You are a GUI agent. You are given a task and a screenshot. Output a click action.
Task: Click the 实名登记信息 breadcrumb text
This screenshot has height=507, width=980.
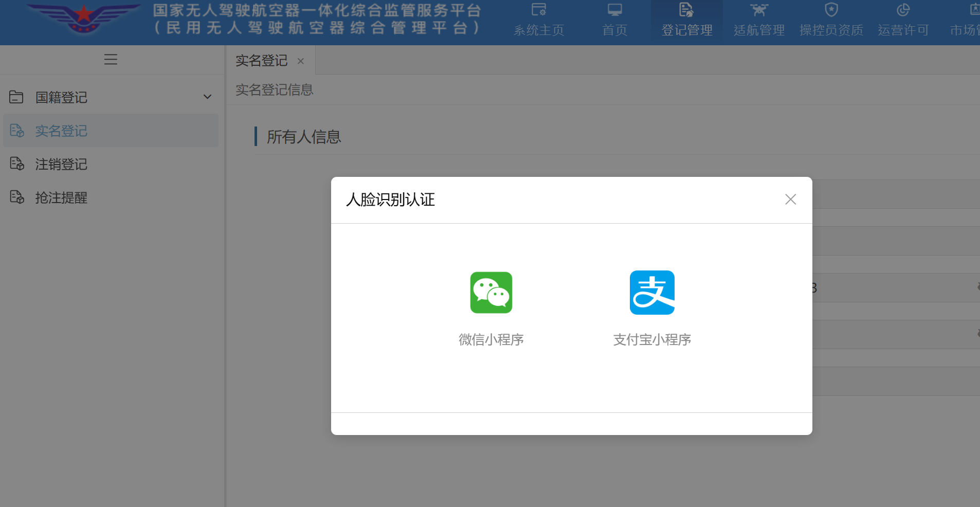274,90
